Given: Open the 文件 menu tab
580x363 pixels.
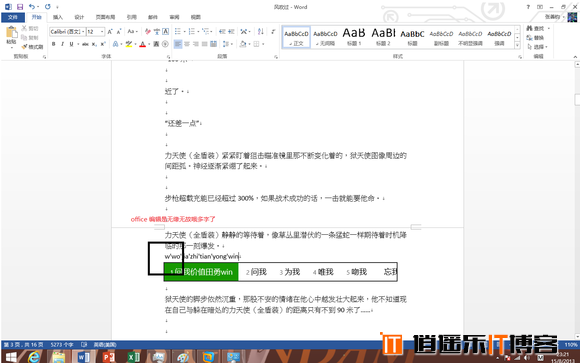Looking at the screenshot, I should (x=13, y=17).
